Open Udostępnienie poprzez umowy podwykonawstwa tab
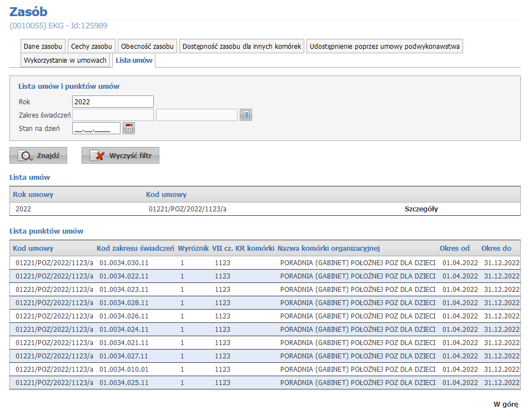This screenshot has width=528, height=420. point(385,47)
